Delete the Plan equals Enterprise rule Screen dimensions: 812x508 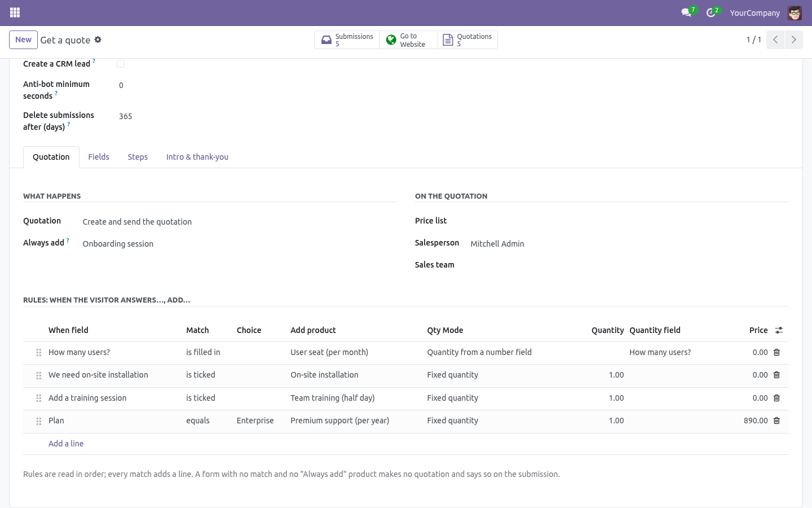point(776,421)
